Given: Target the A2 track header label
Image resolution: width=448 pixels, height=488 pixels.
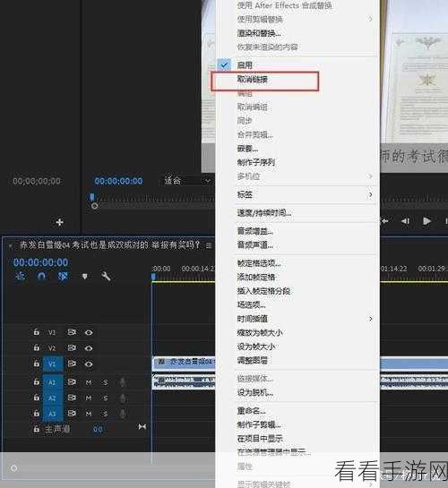Looking at the screenshot, I should 52,398.
